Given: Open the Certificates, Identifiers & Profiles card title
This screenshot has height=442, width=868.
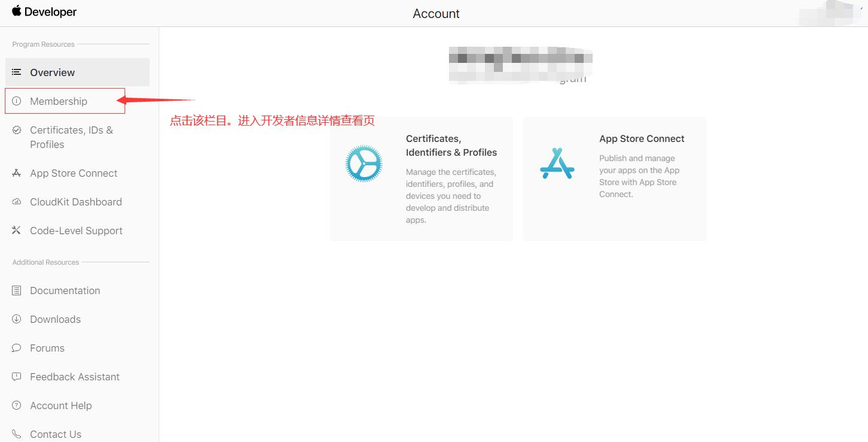Looking at the screenshot, I should click(x=451, y=146).
